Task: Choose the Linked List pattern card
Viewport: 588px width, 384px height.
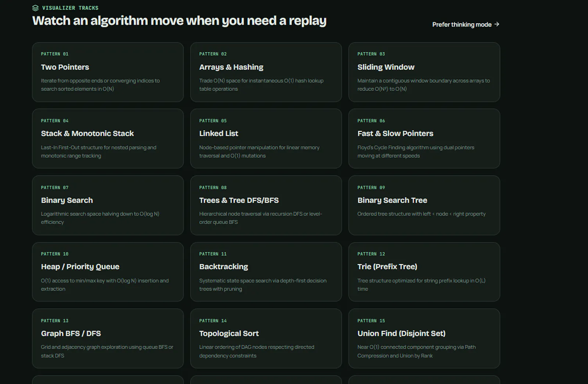Action: tap(266, 139)
